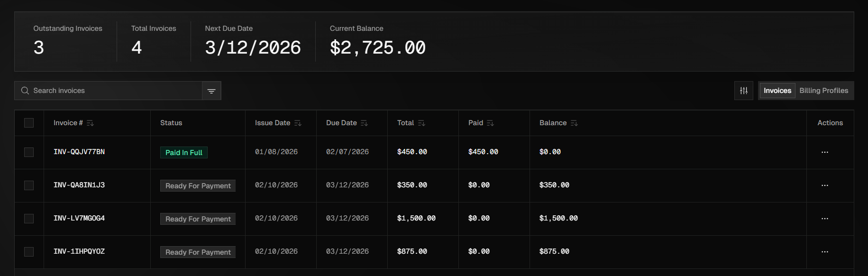Viewport: 868px width, 276px height.
Task: Open the Actions menu for INV-LV7MGOG4
Action: pos(825,219)
